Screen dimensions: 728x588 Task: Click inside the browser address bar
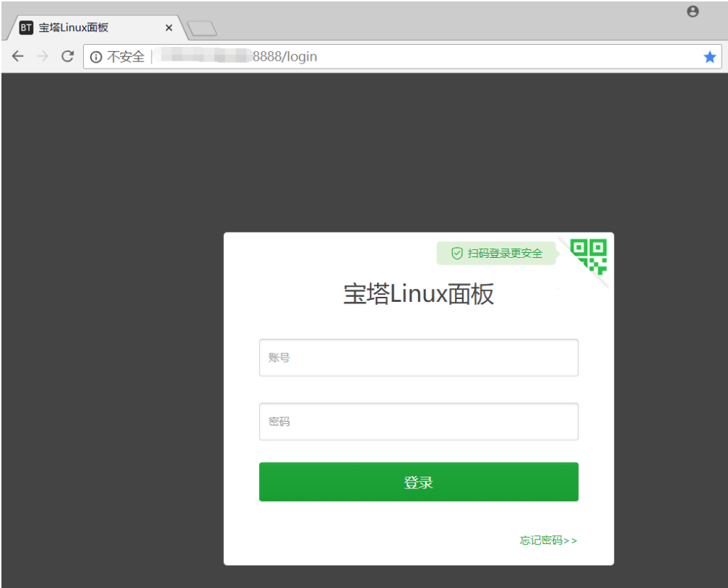(x=361, y=56)
